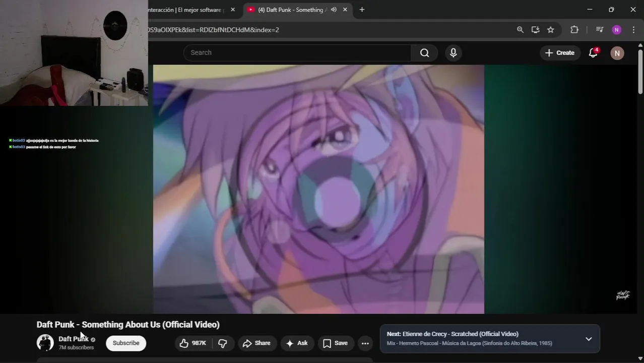Open Daft Punk channel avatar
Viewport: 644px width, 363px height.
tap(45, 343)
